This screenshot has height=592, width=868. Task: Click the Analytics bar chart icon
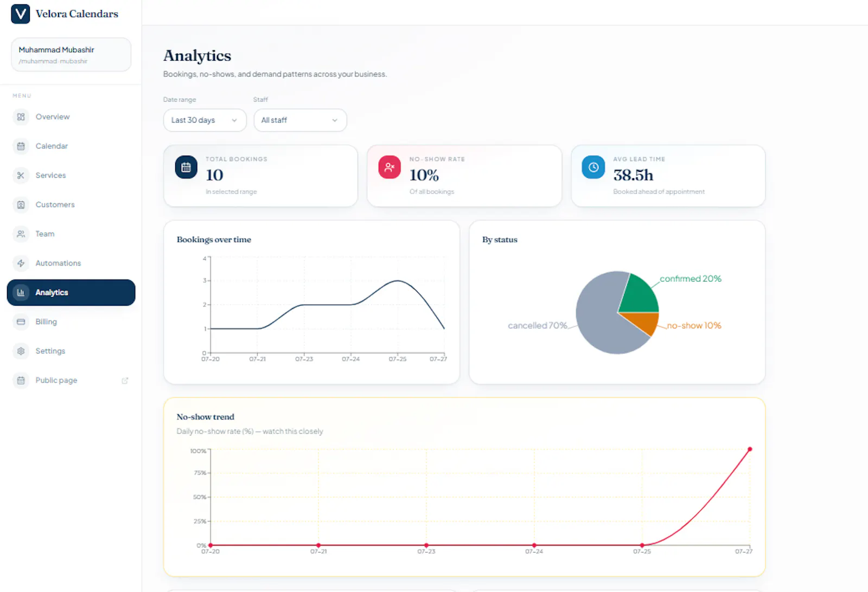click(21, 292)
